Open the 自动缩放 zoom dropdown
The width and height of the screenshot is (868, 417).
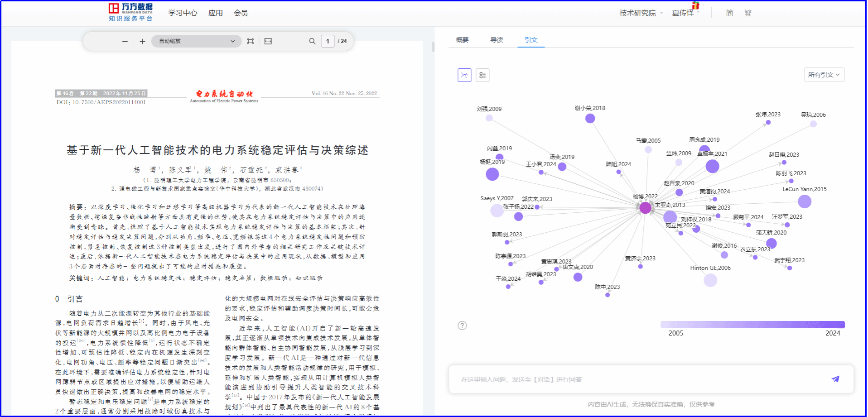tap(196, 41)
